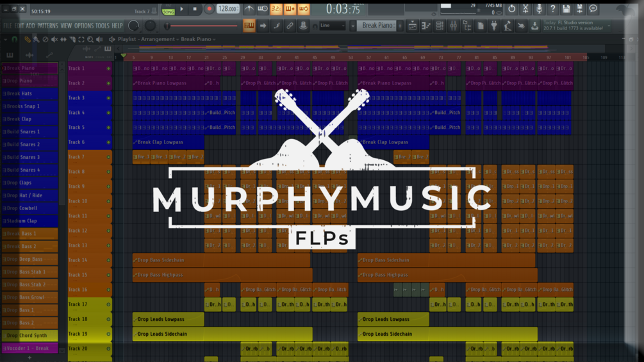Viewport: 644px width, 362px height.
Task: Open the VIEW menu
Action: coord(66,26)
